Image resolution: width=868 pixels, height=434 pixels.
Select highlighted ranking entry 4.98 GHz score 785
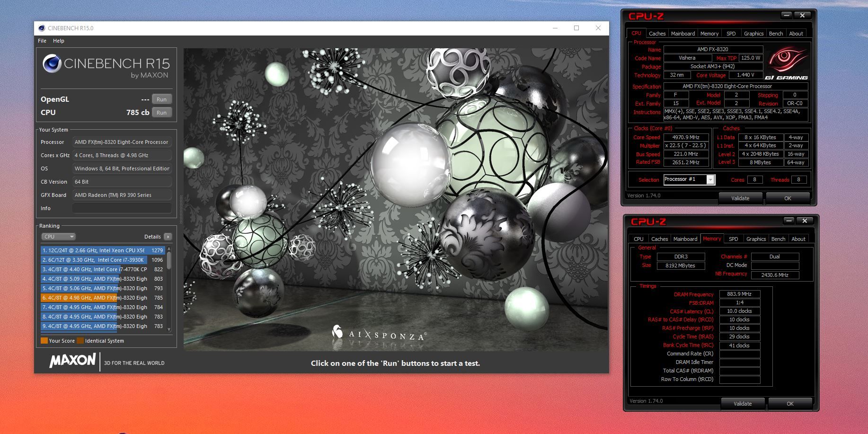point(103,298)
